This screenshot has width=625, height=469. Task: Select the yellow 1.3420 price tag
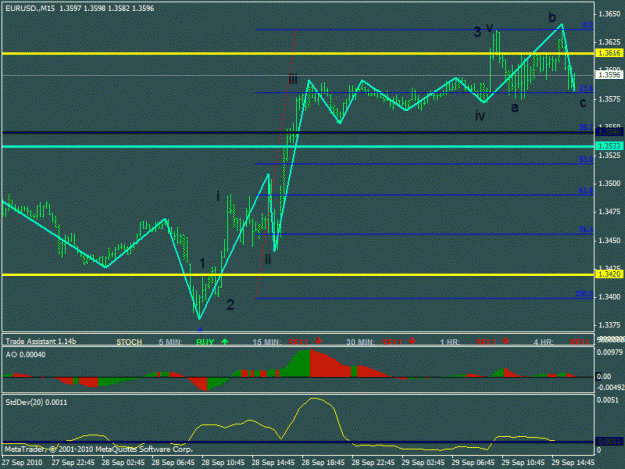(x=609, y=274)
